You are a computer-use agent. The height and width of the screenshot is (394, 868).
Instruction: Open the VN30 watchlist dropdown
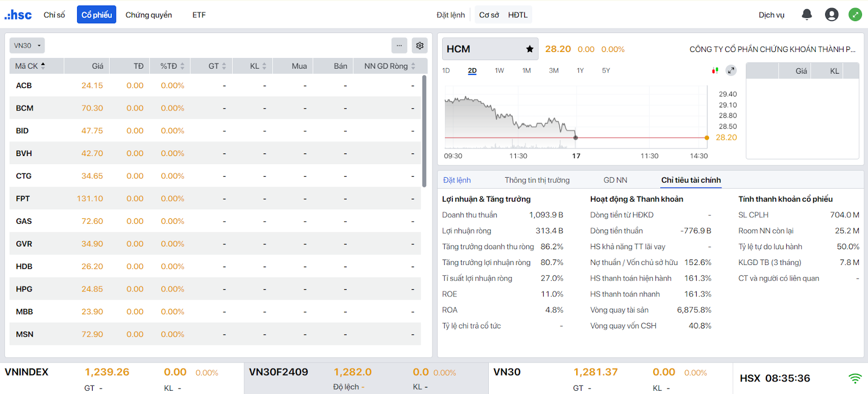coord(27,46)
